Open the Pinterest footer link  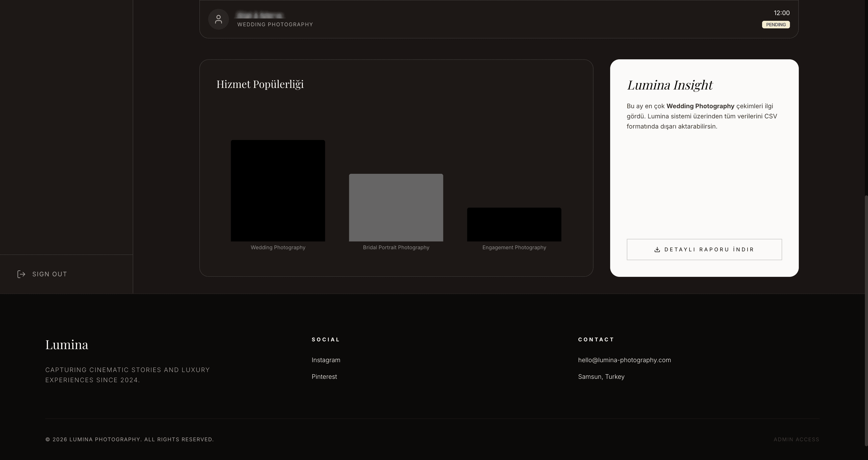324,376
